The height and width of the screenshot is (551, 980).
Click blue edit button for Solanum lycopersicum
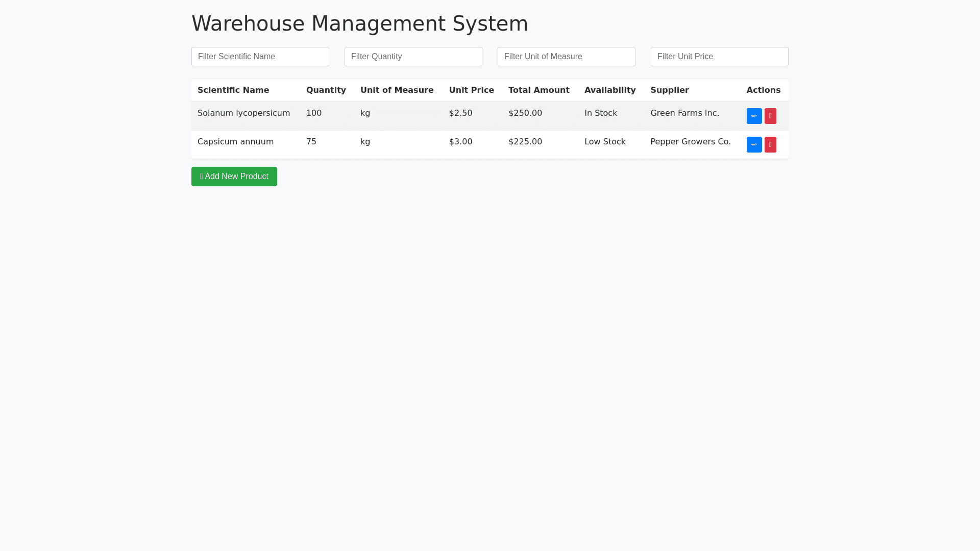(x=754, y=116)
